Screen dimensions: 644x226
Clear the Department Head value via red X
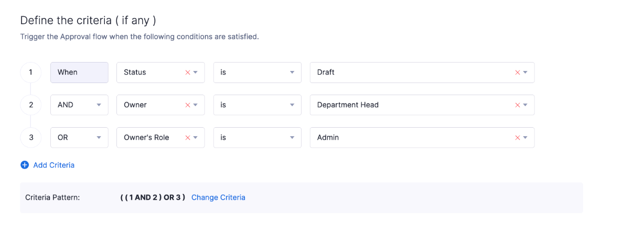[518, 105]
